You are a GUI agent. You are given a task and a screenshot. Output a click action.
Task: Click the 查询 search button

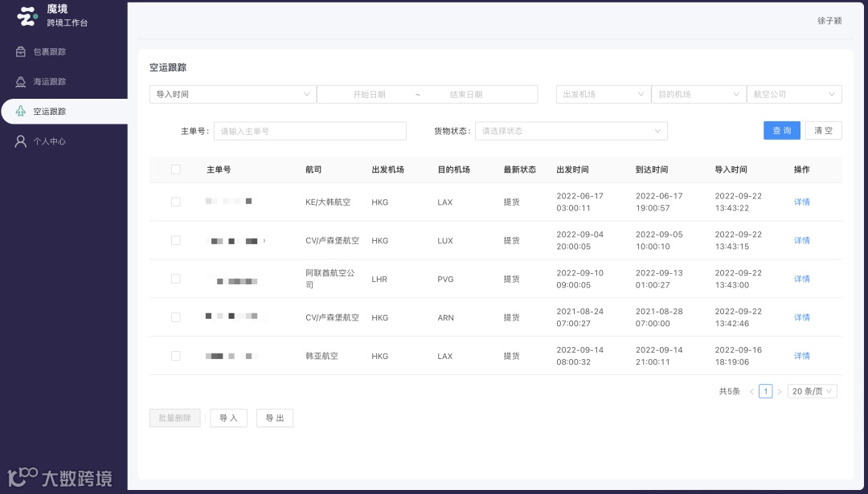pos(782,131)
